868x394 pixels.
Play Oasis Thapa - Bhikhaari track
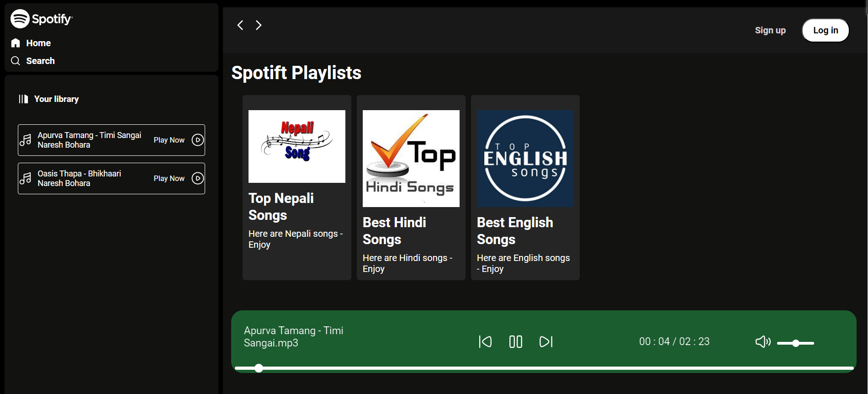[197, 178]
